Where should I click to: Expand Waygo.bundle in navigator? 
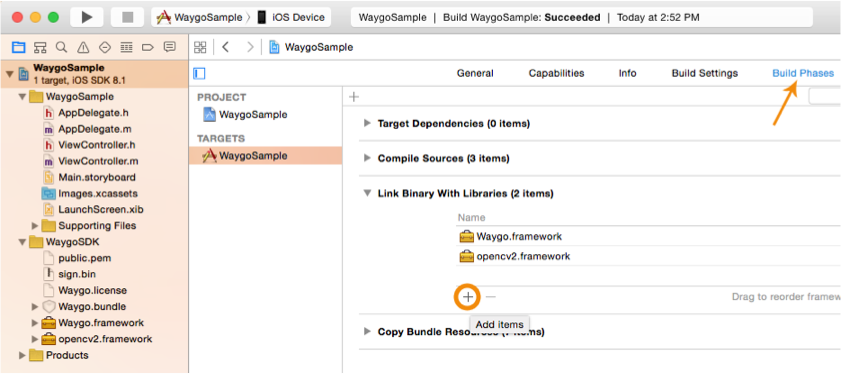pyautogui.click(x=35, y=307)
